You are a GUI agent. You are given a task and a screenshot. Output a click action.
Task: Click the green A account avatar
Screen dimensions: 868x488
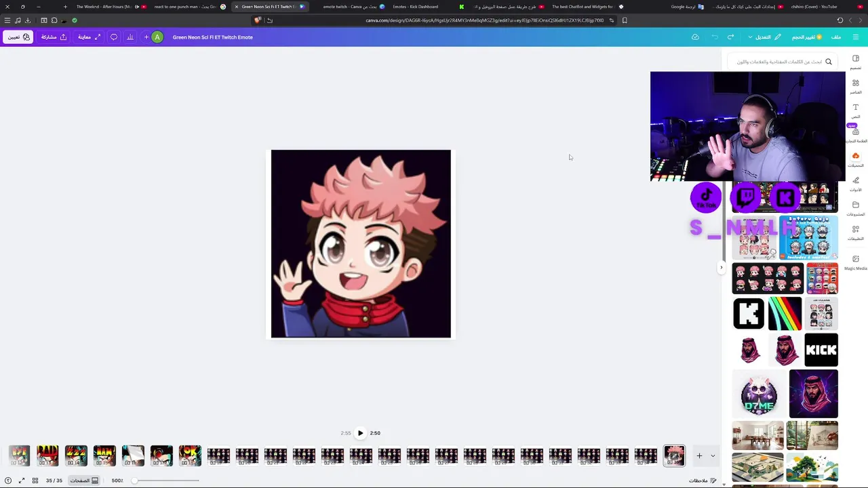click(x=157, y=37)
